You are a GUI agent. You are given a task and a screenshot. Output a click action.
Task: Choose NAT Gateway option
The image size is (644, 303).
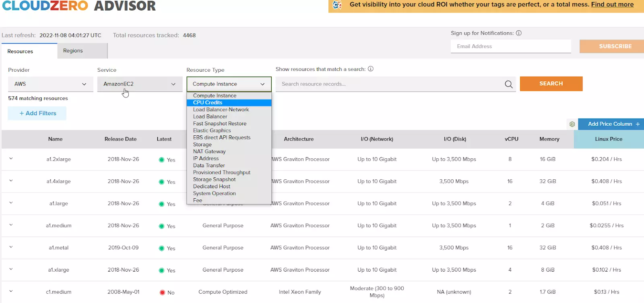point(229,151)
